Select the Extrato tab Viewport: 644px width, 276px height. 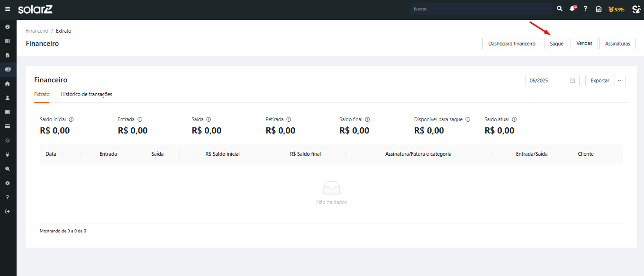click(42, 94)
